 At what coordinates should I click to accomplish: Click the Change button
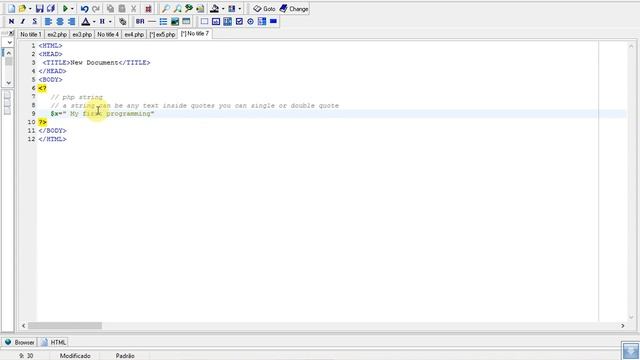(x=294, y=9)
